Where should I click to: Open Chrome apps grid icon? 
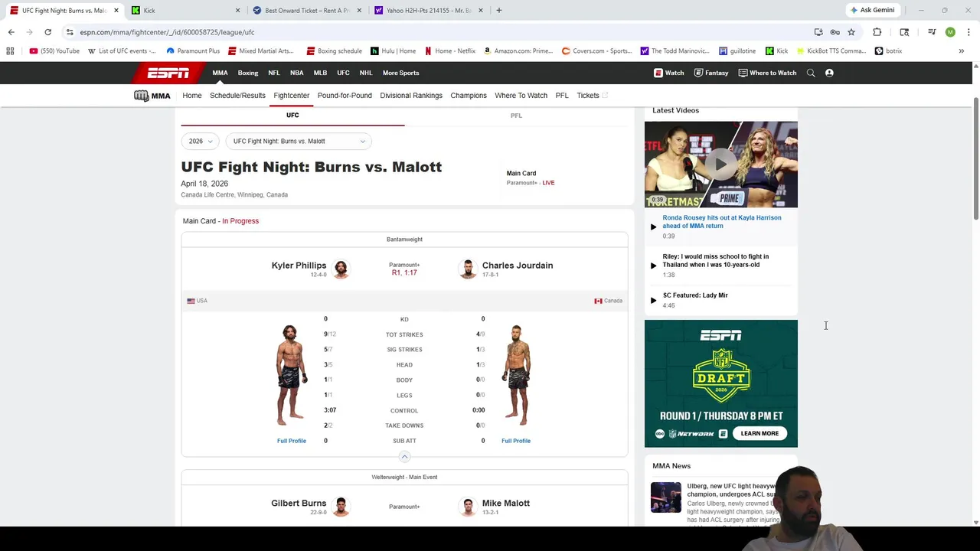click(10, 51)
